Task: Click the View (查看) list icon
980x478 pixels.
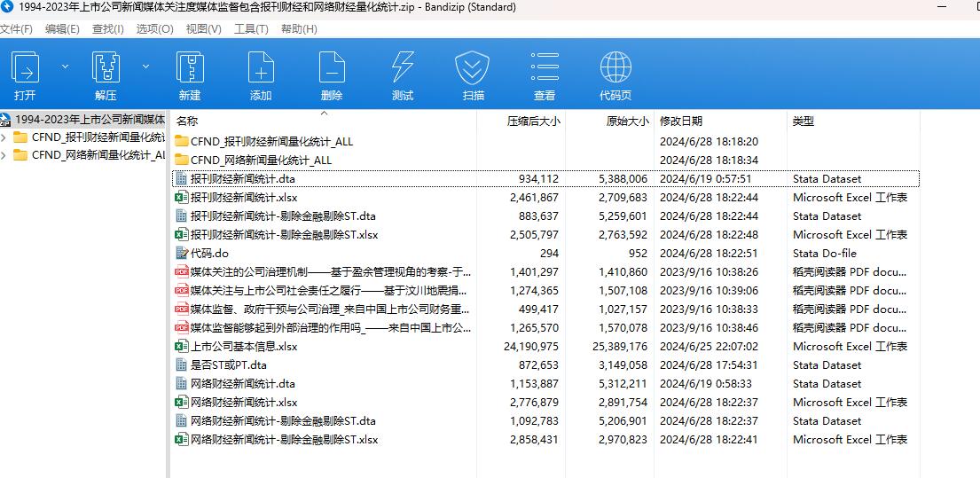Action: click(545, 67)
